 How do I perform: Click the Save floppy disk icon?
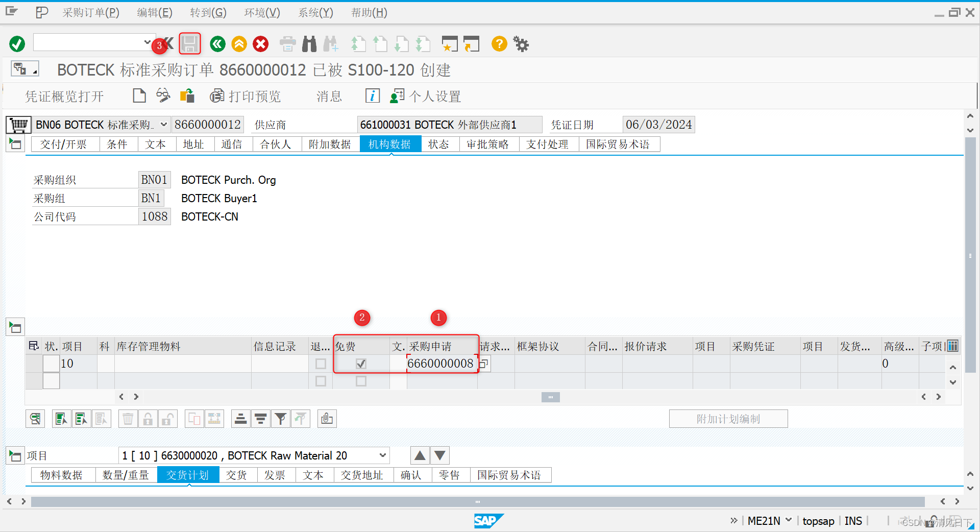tap(190, 44)
